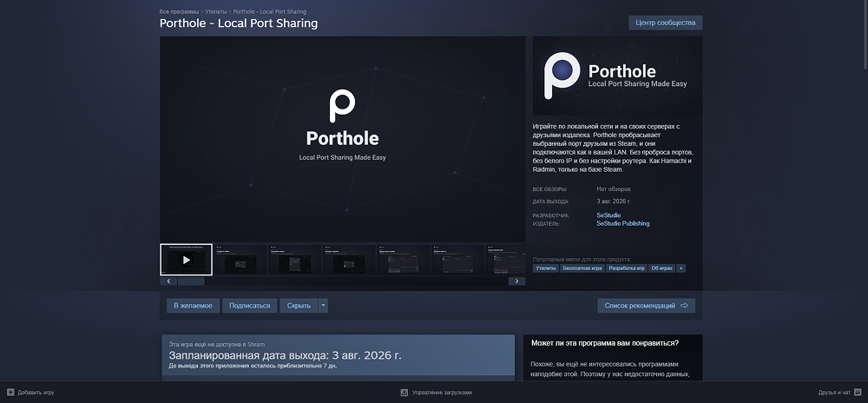Open the Все программы breadcrumb

click(x=179, y=11)
